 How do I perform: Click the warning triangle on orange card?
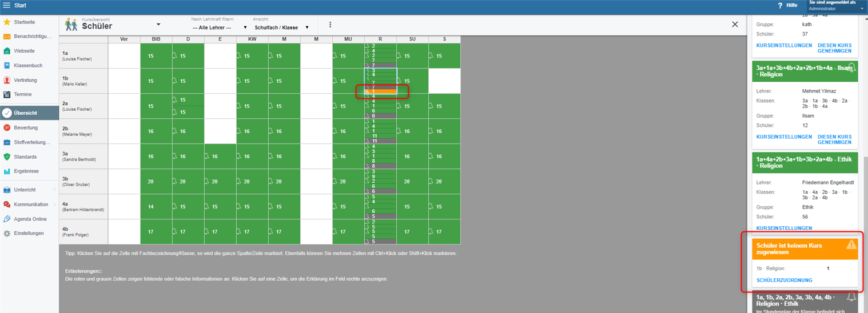(851, 244)
